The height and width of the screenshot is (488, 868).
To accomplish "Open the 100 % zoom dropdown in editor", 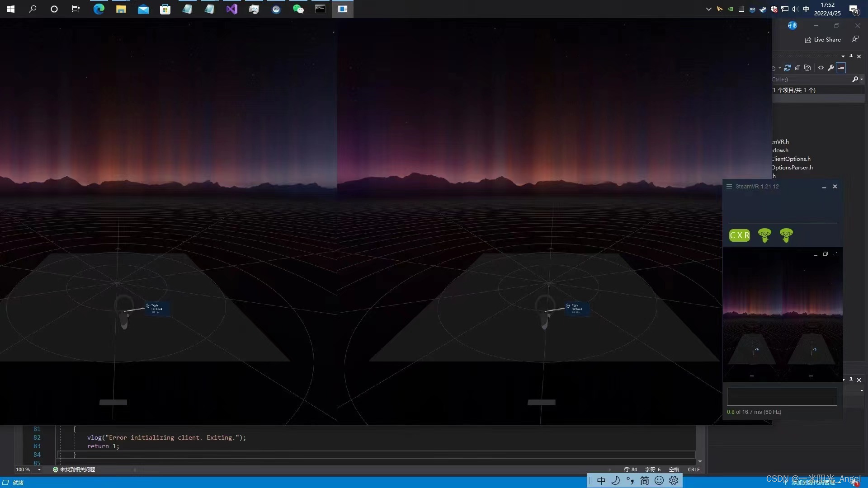I will [39, 470].
